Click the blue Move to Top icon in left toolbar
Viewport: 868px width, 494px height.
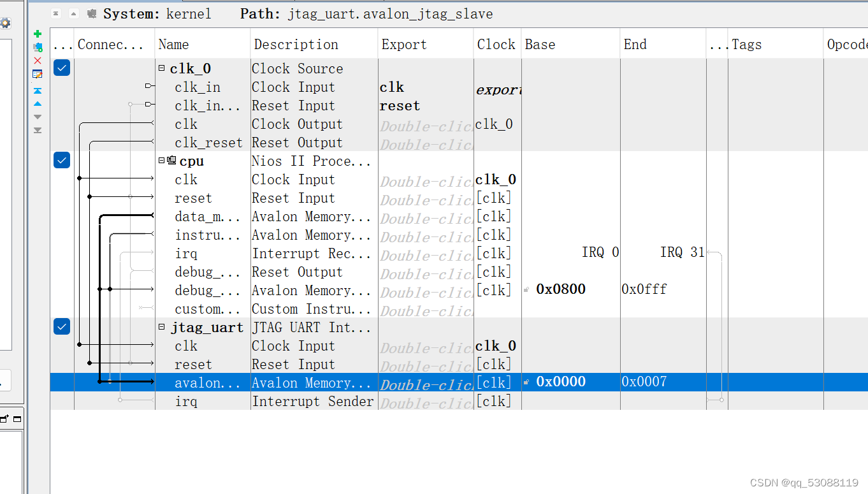tap(38, 91)
